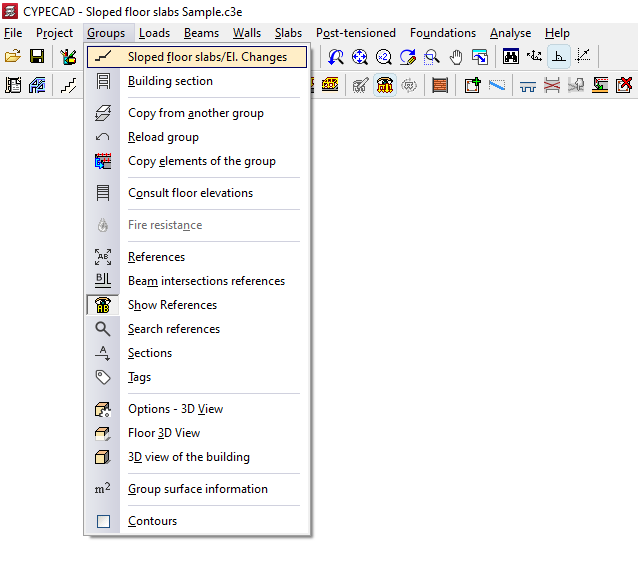Click the blue sloped line toolbar icon
The height and width of the screenshot is (566, 638).
pos(496,85)
